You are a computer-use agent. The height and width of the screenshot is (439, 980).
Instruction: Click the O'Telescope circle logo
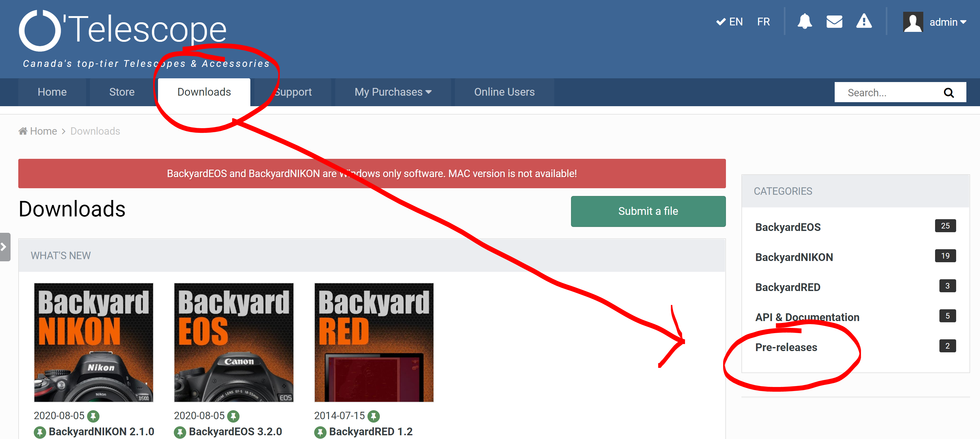coord(40,30)
